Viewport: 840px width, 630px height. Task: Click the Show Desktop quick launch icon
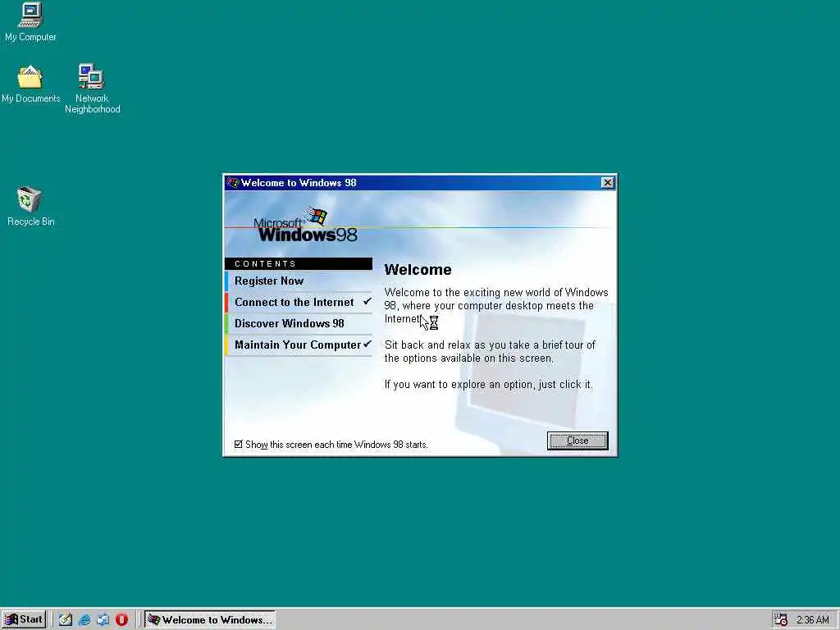coord(66,620)
